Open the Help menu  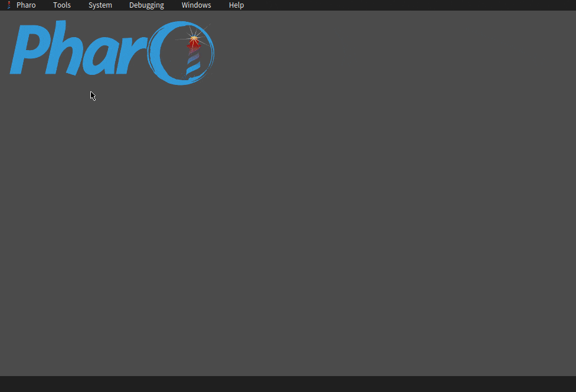pos(236,5)
